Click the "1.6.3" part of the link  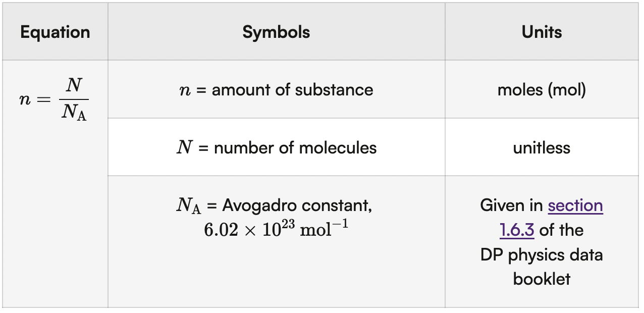[x=517, y=230]
